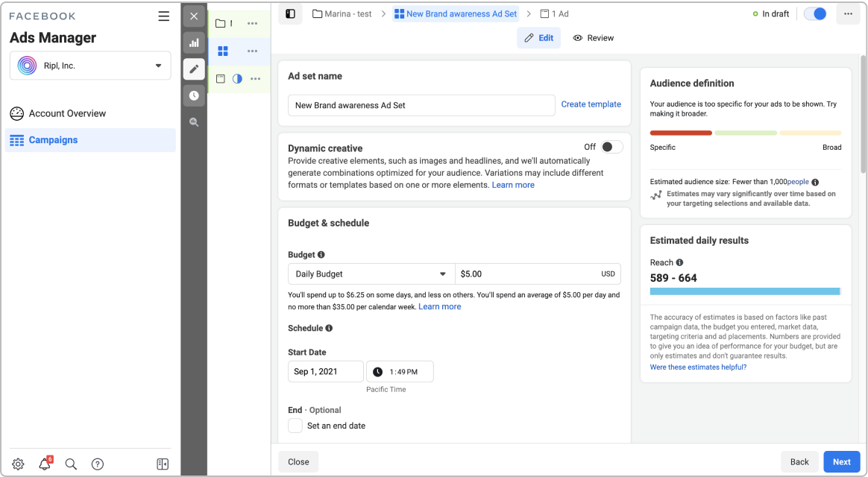Select the pencil edit icon in dark sidebar
868x477 pixels.
tap(194, 69)
